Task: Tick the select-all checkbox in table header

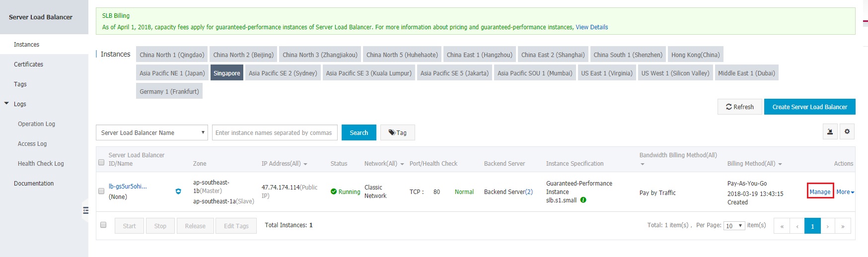Action: coord(101,162)
